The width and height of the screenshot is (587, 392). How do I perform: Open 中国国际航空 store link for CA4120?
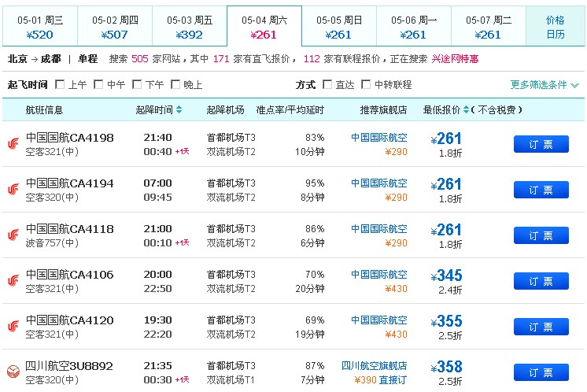tap(378, 320)
